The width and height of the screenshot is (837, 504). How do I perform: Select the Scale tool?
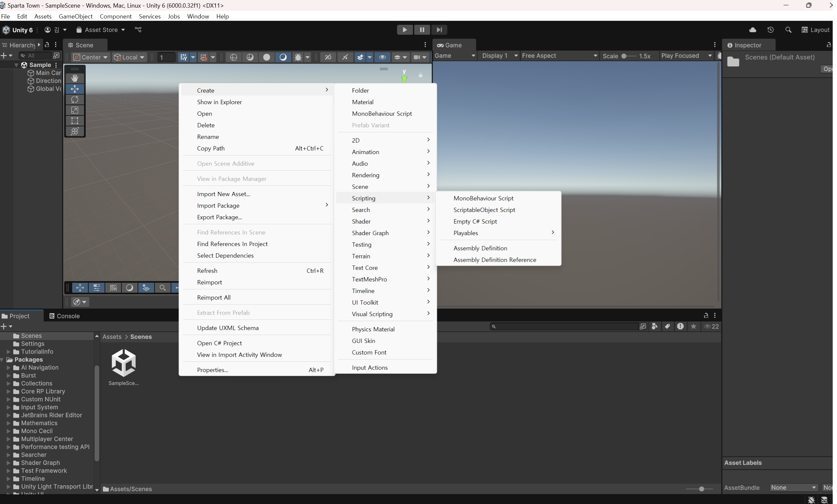tap(75, 110)
